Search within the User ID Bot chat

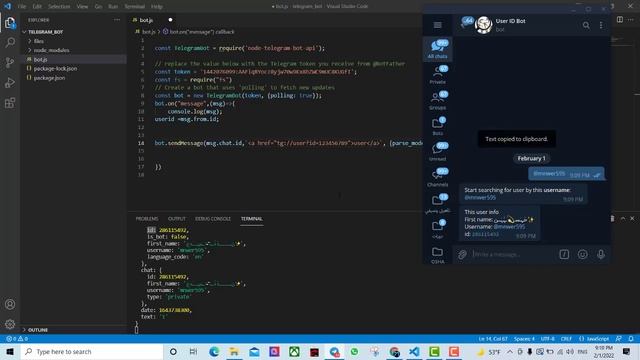(586, 25)
